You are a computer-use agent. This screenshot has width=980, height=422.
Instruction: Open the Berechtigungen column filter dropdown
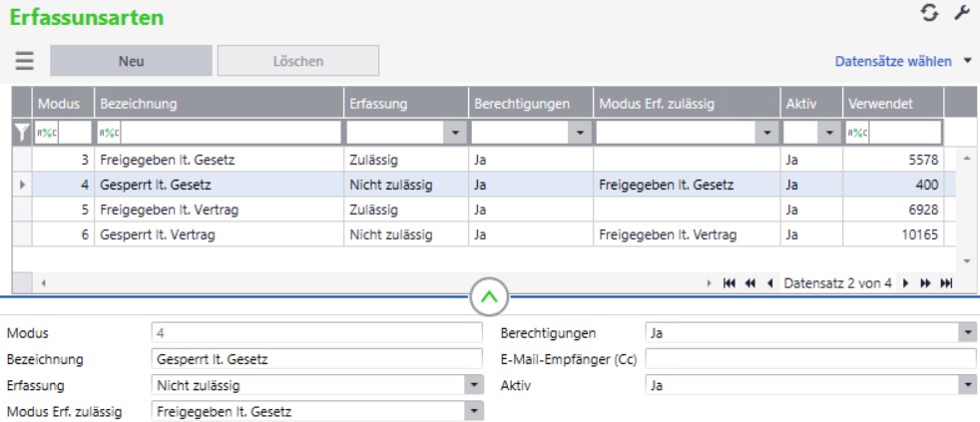580,132
